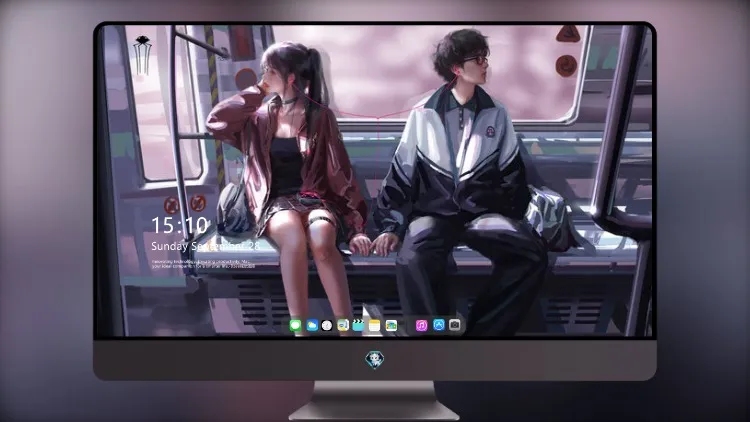The height and width of the screenshot is (422, 750).
Task: Open the Weather app in the dock
Action: coord(312,325)
